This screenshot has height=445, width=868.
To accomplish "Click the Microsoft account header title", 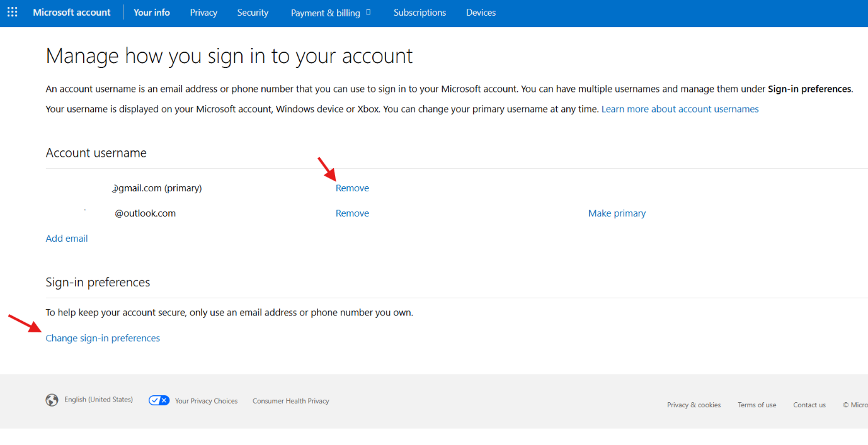I will tap(72, 13).
